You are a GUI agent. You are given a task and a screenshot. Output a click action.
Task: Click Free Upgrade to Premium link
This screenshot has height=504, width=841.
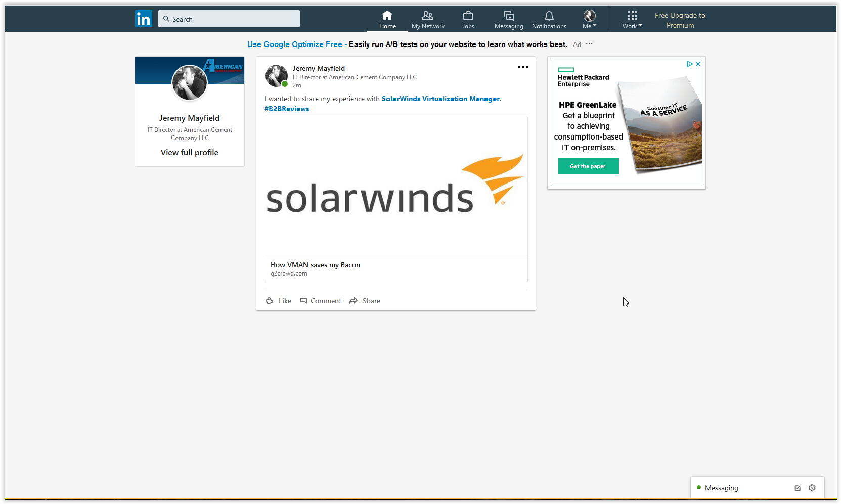680,20
